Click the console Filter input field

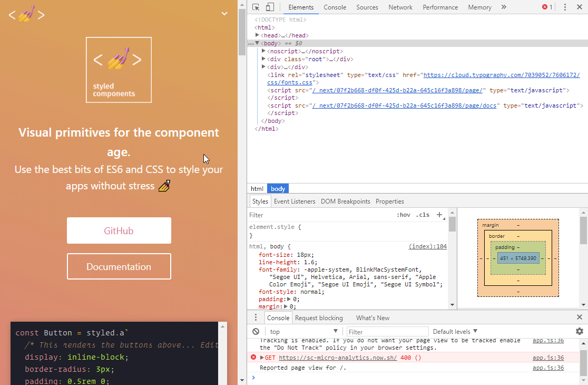point(387,332)
